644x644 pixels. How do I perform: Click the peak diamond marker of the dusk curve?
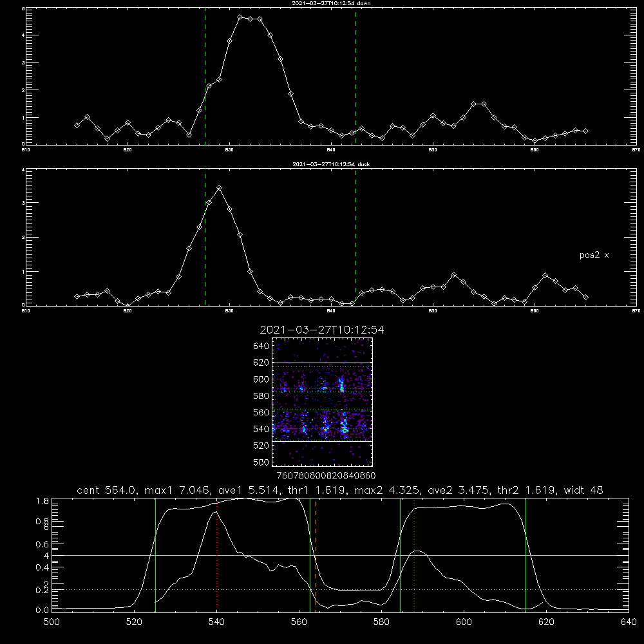220,187
